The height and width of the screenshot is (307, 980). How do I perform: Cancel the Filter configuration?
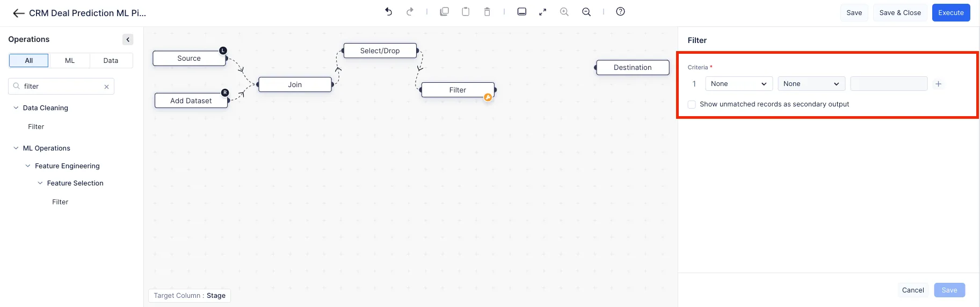click(x=913, y=290)
